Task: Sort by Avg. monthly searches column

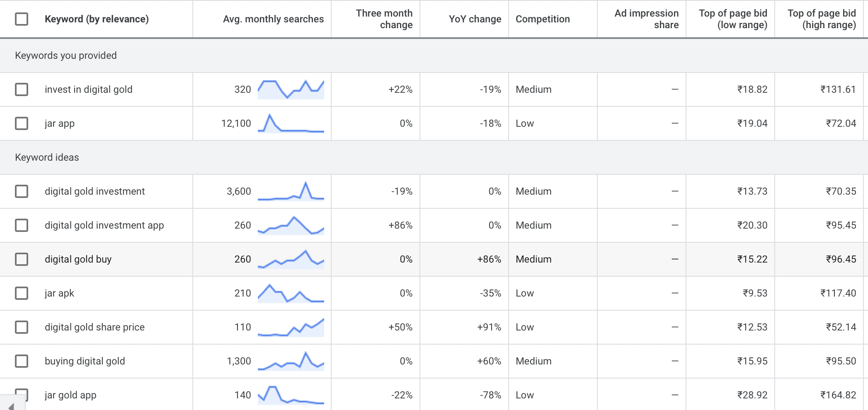Action: tap(273, 19)
